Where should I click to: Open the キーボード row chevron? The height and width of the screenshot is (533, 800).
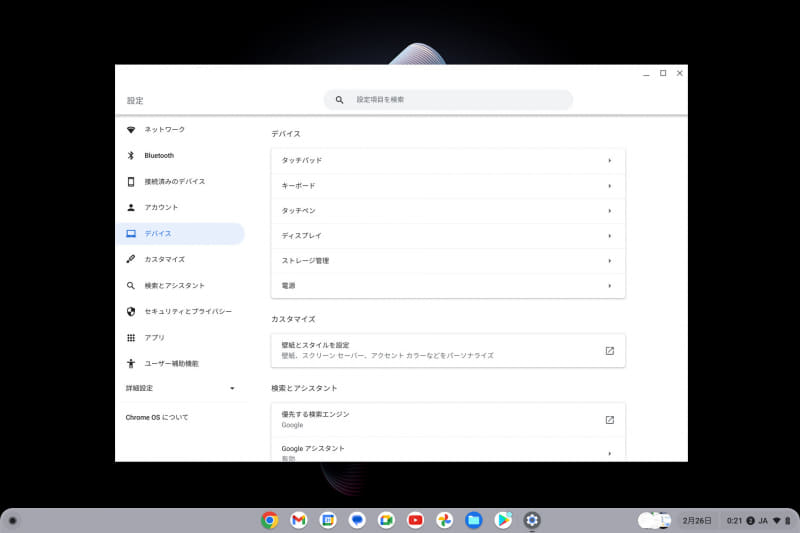(609, 186)
